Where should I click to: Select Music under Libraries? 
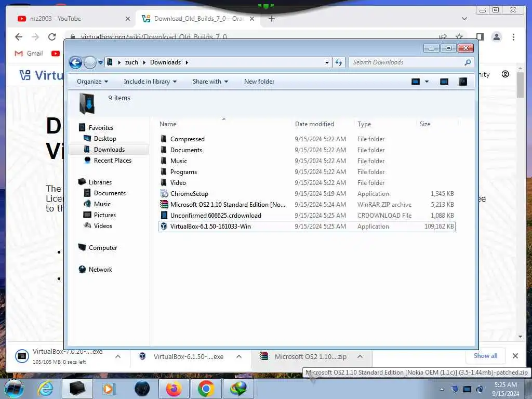click(102, 204)
